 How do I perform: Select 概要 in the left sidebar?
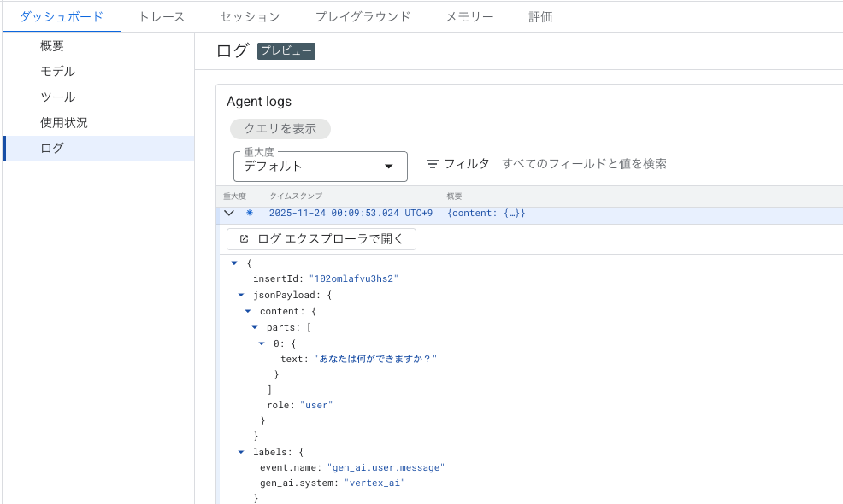pyautogui.click(x=52, y=46)
